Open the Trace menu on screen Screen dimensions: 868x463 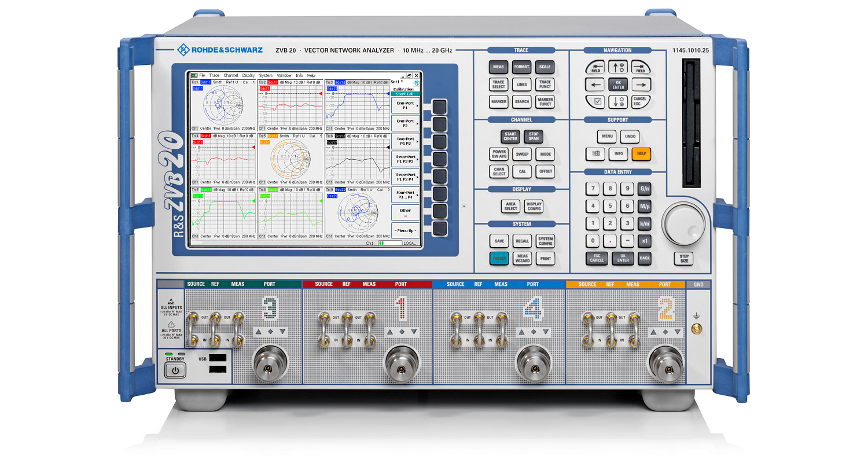tap(214, 75)
